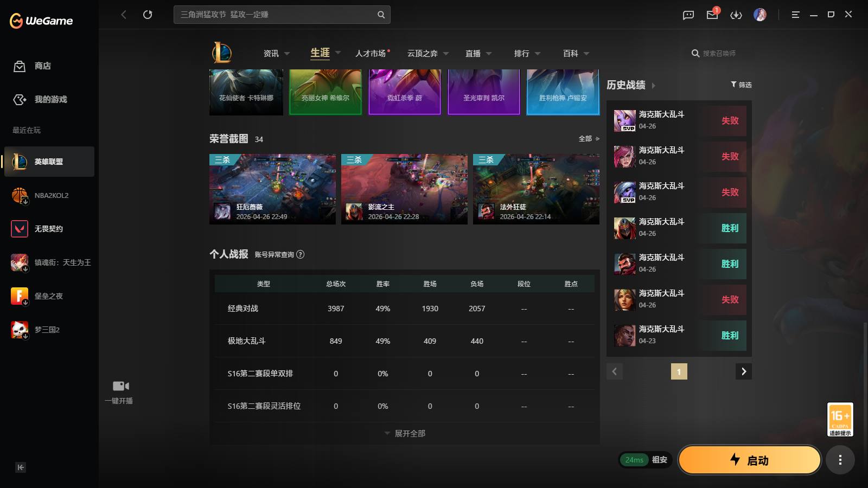Expand the 百科 dropdown menu
Screen dimensions: 868x488
[586, 54]
